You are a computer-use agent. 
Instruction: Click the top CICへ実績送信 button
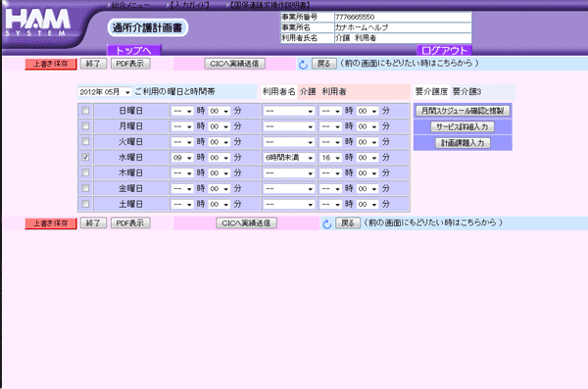pyautogui.click(x=235, y=64)
